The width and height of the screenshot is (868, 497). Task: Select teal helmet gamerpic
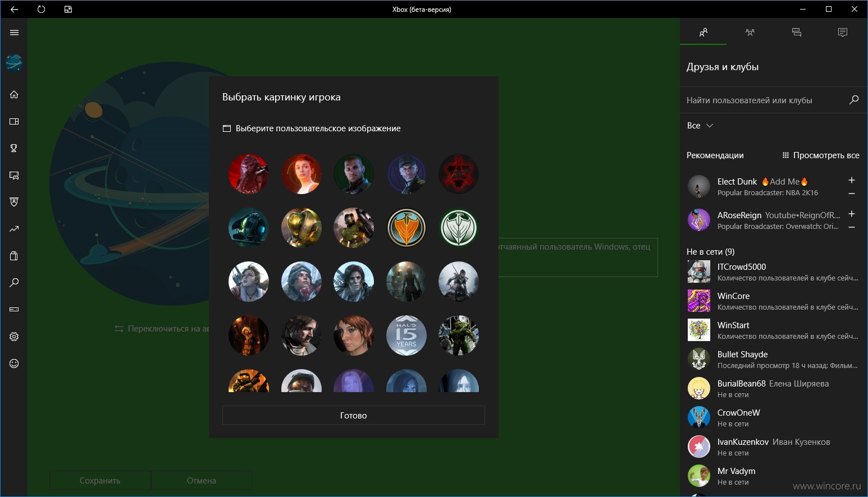[x=249, y=228]
